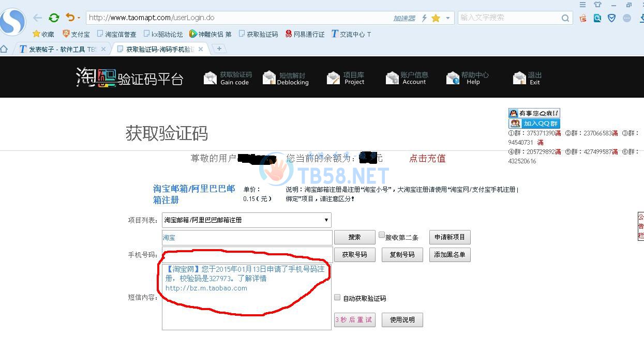Click the gray round more-extensions icon
The image size is (644, 338).
click(627, 18)
